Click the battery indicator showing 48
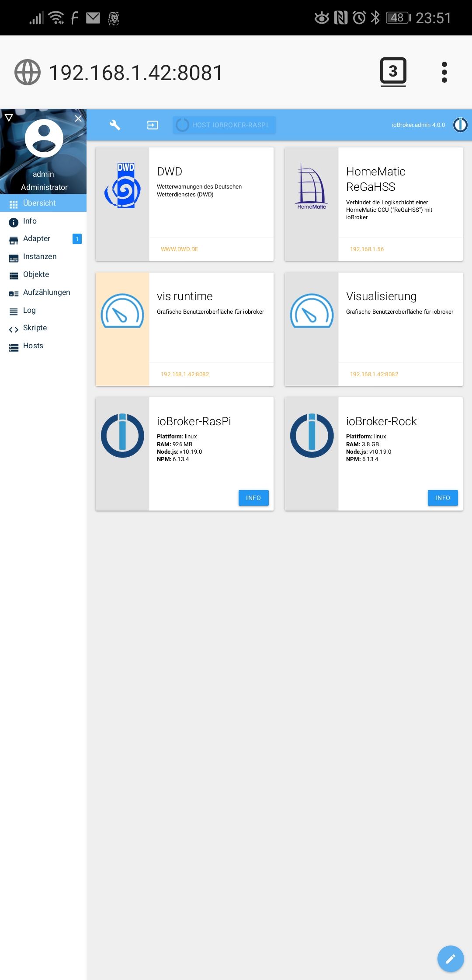The width and height of the screenshot is (472, 980). pos(398,18)
